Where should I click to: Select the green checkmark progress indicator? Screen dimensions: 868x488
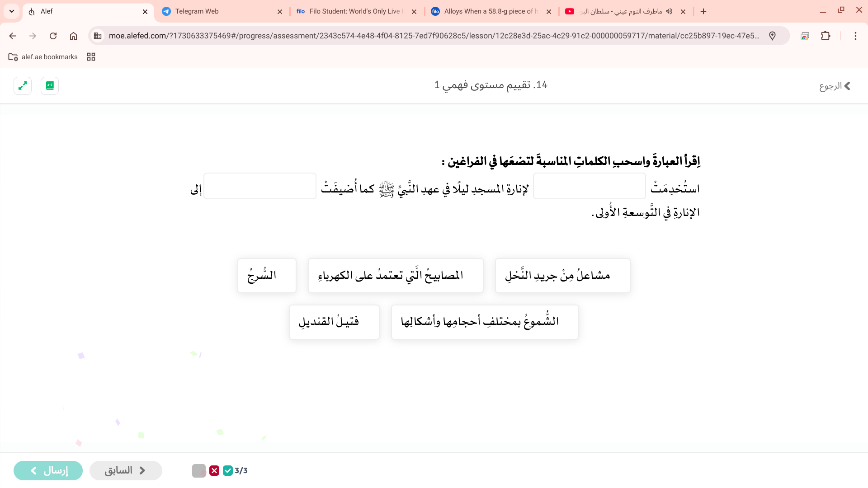coord(228,470)
